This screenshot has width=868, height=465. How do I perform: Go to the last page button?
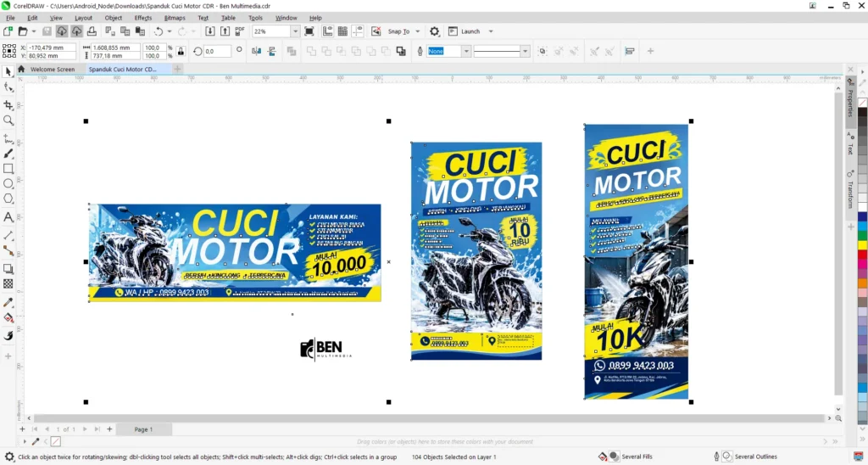pyautogui.click(x=97, y=429)
